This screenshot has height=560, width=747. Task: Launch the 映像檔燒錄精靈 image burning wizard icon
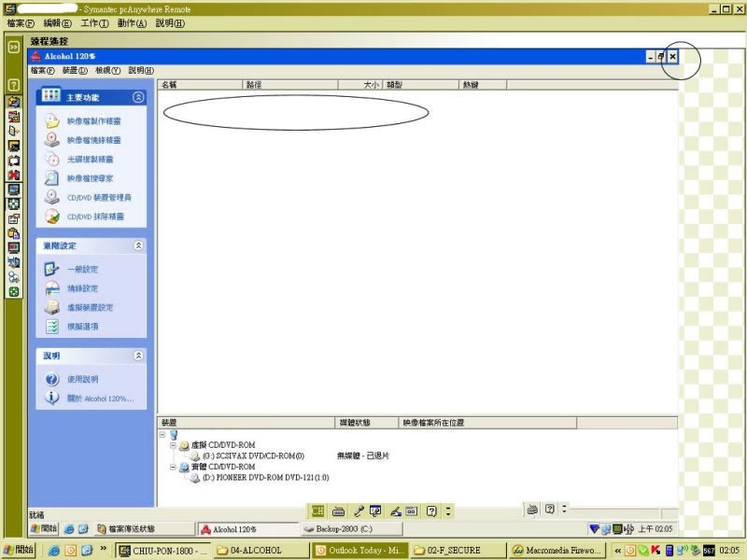(52, 139)
